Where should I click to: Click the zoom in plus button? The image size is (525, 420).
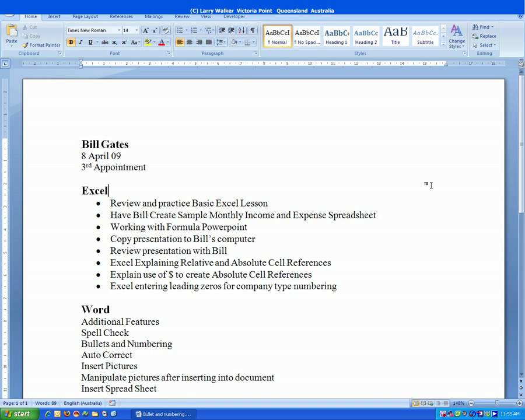point(519,403)
